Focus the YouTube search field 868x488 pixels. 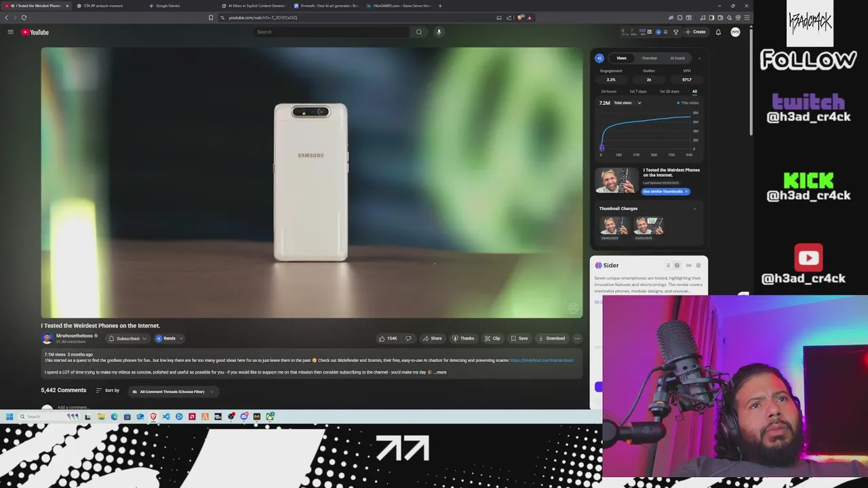(x=332, y=32)
